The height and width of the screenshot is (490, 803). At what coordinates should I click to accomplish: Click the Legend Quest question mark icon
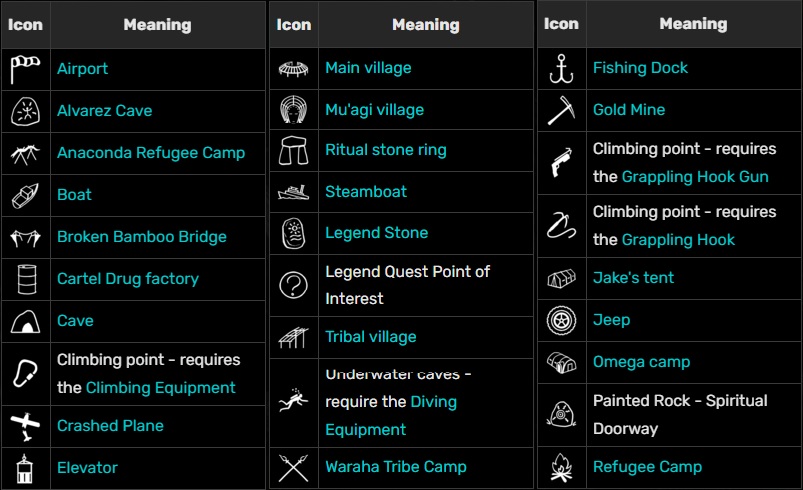tap(293, 286)
